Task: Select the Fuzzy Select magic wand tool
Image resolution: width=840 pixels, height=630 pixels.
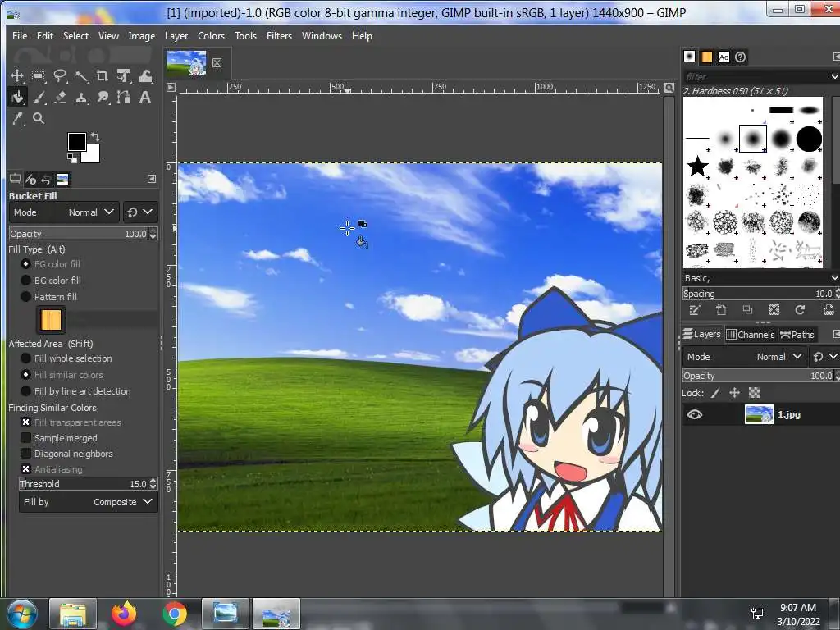Action: [x=81, y=76]
